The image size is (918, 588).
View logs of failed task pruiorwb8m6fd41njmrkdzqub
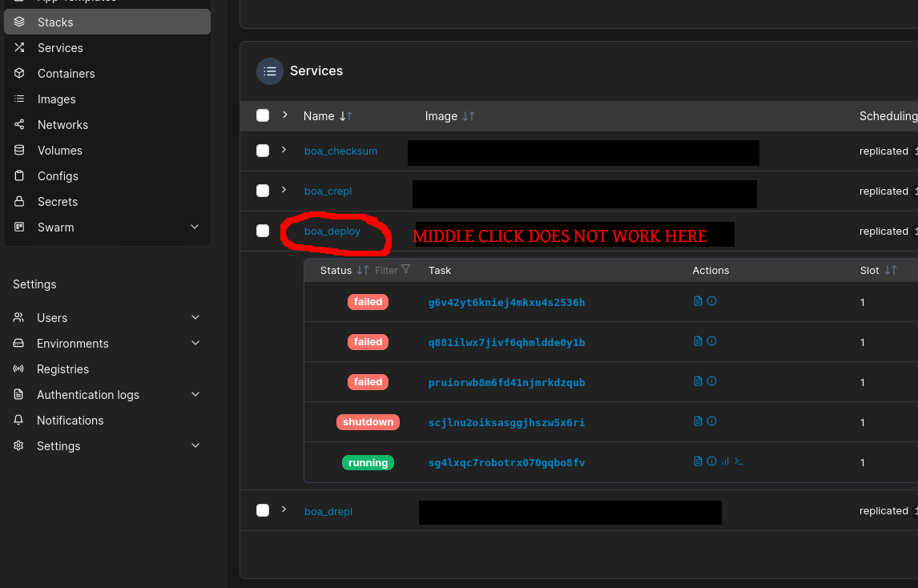698,381
